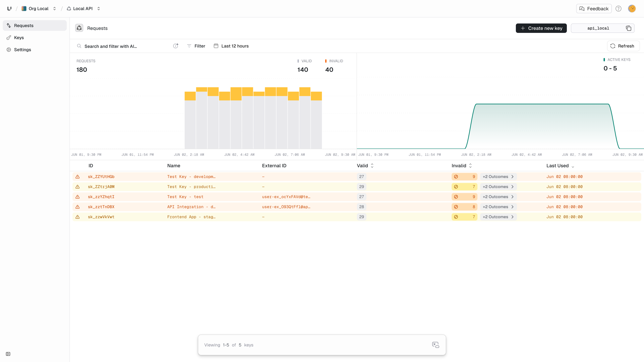Click external ID user-ex_O93QtFfl@ap…

pyautogui.click(x=286, y=207)
